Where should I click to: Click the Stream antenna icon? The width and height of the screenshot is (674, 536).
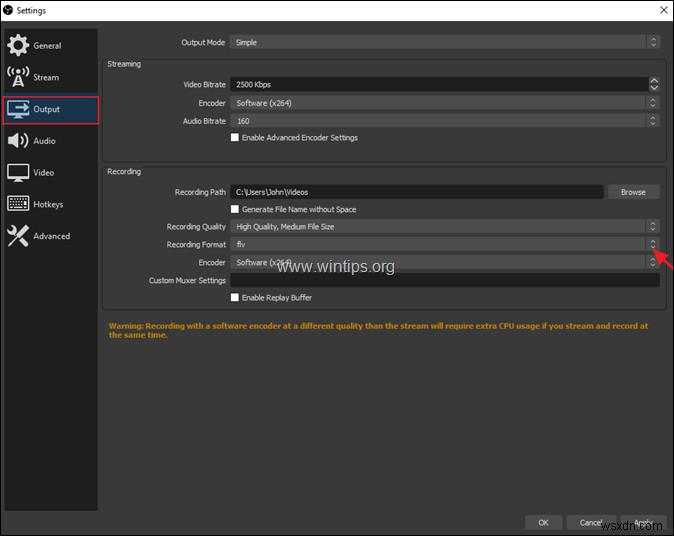18,77
